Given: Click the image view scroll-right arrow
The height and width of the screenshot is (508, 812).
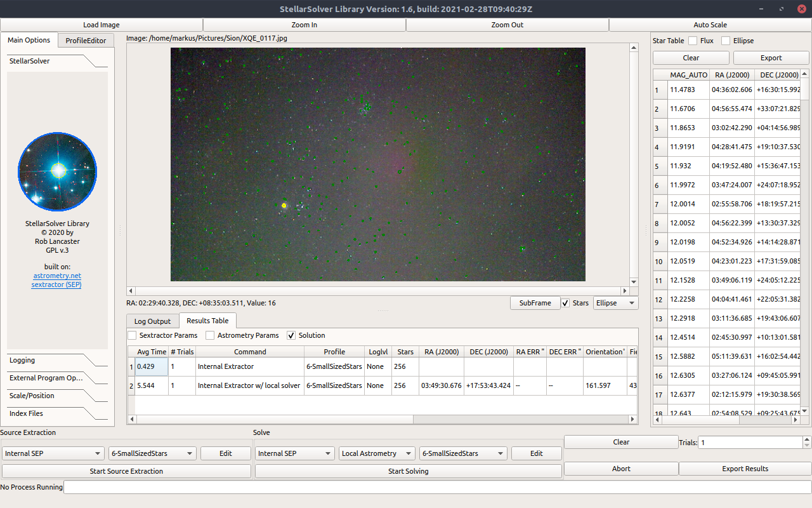Looking at the screenshot, I should point(624,291).
